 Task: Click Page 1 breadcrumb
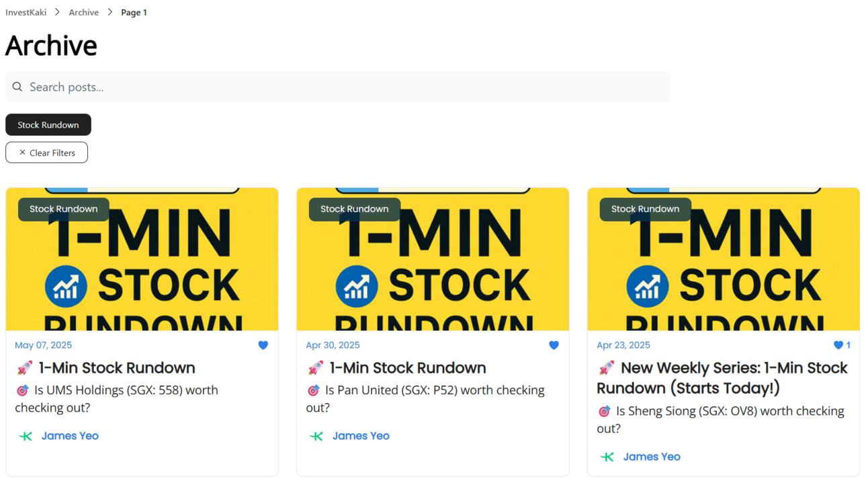(x=134, y=12)
